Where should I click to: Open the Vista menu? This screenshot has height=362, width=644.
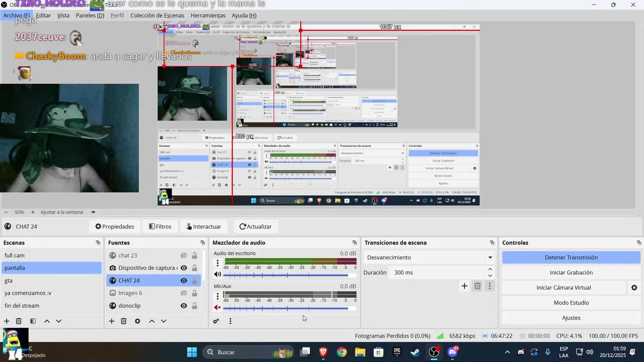63,16
